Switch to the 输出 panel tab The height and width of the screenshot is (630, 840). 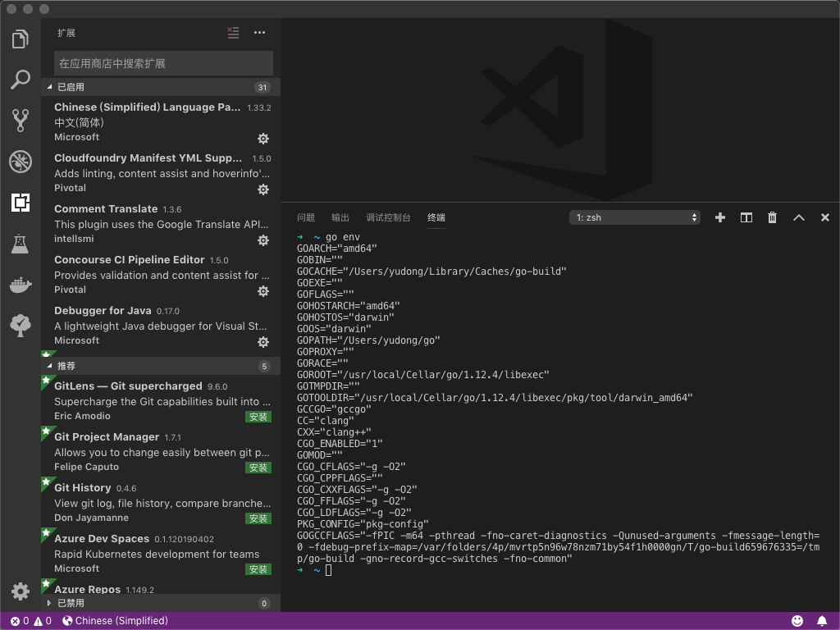point(340,217)
